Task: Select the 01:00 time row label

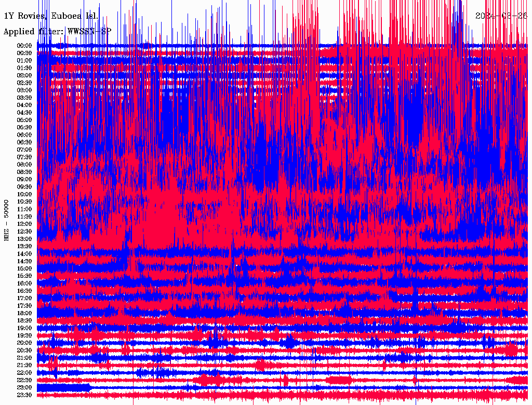Action: tap(24, 61)
